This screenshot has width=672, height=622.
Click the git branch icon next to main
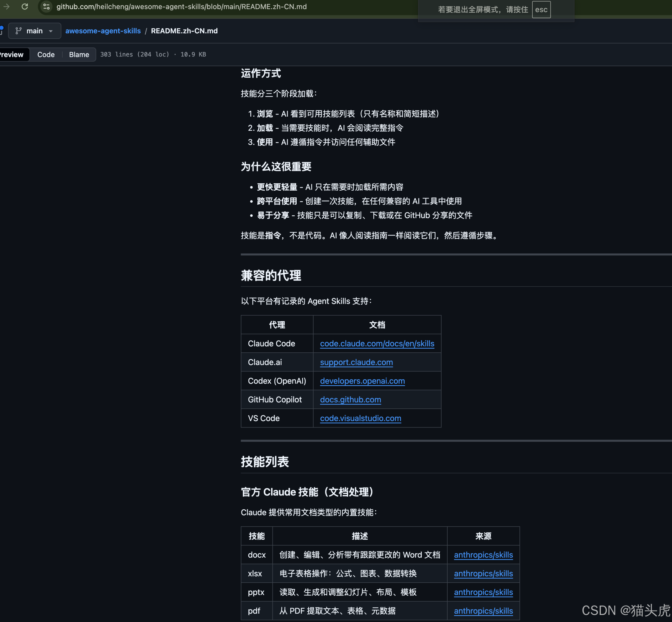point(19,31)
